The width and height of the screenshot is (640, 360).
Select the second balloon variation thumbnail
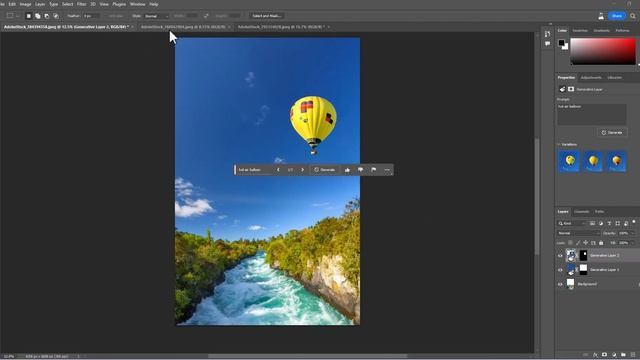click(x=593, y=161)
